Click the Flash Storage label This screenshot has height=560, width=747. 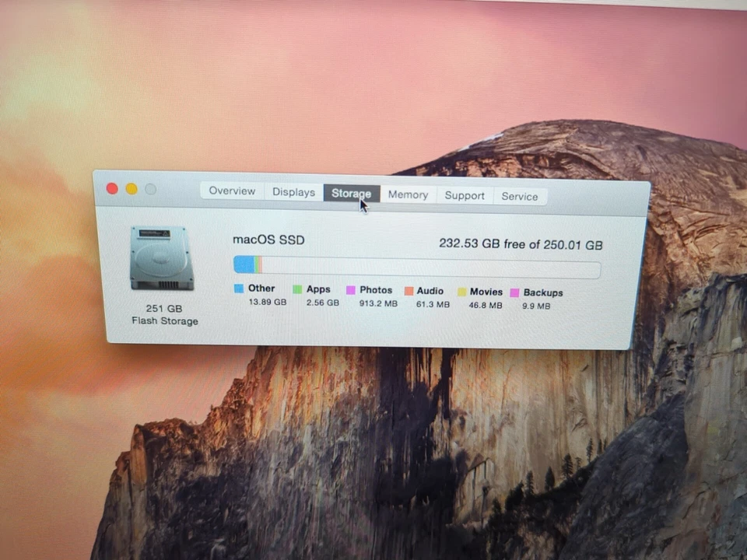164,320
